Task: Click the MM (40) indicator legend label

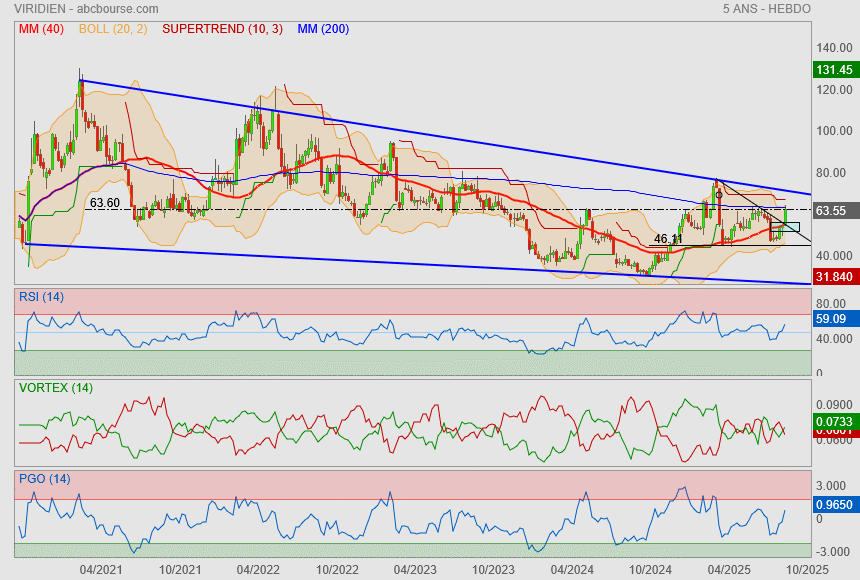Action: tap(40, 29)
